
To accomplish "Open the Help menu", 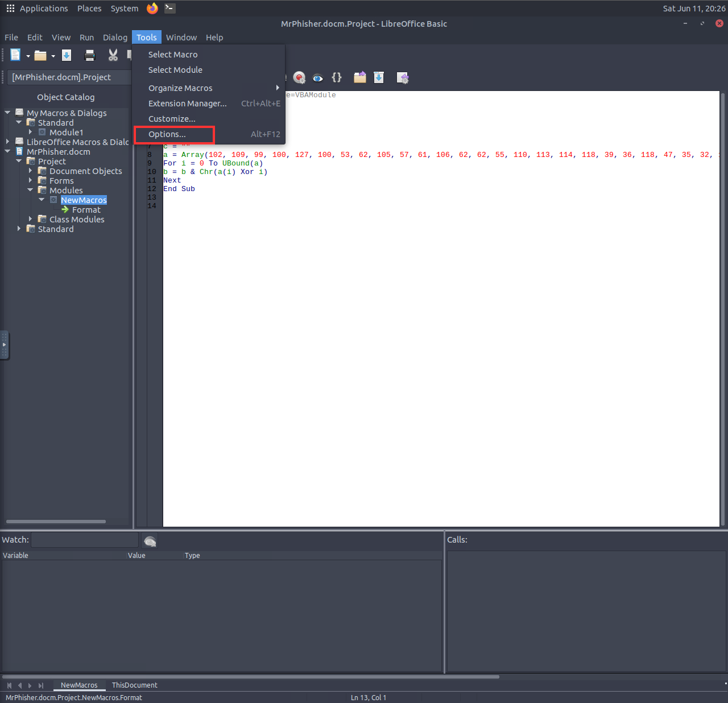I will click(214, 38).
